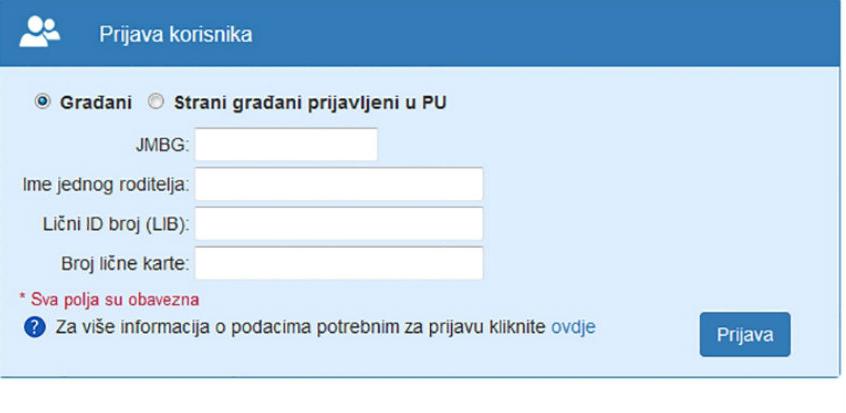This screenshot has width=846, height=413.
Task: Click into the Ime jednog roditelja field
Action: click(x=339, y=184)
